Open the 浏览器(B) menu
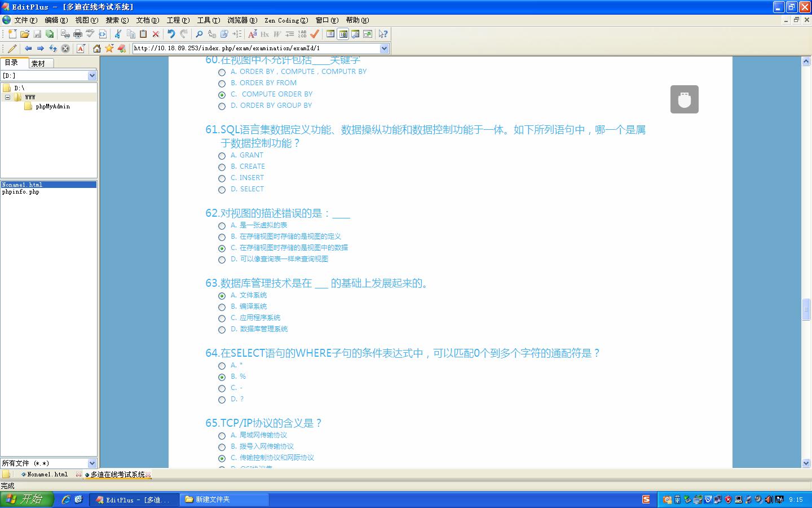Screen dimensions: 812x508 tap(242, 20)
